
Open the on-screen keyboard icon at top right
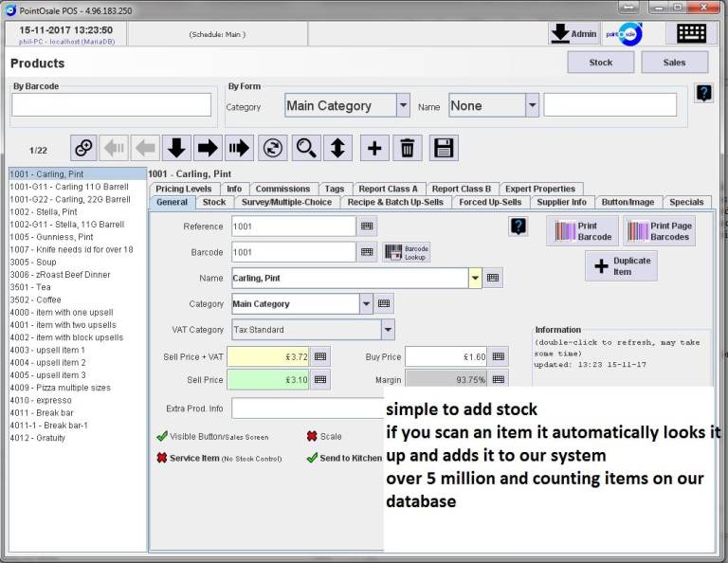click(691, 33)
